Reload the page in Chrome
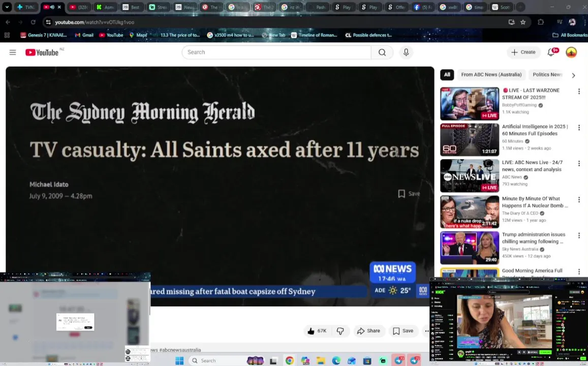The image size is (588, 366). tap(33, 22)
